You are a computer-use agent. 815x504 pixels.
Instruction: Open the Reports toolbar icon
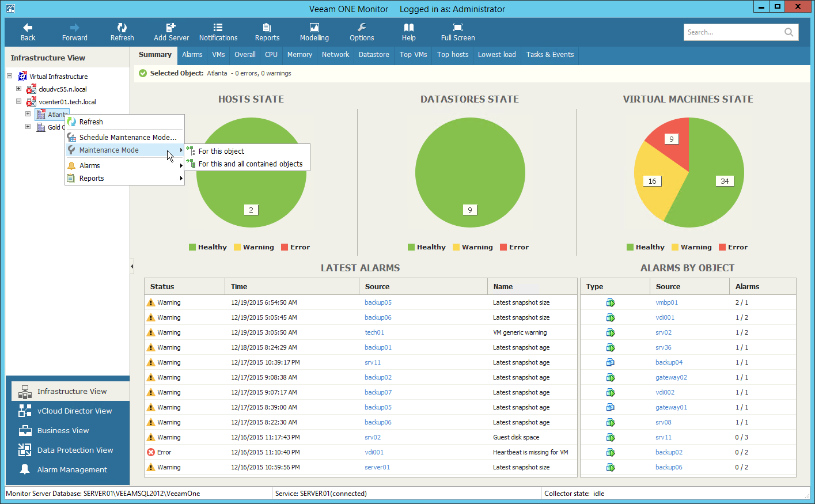(267, 27)
